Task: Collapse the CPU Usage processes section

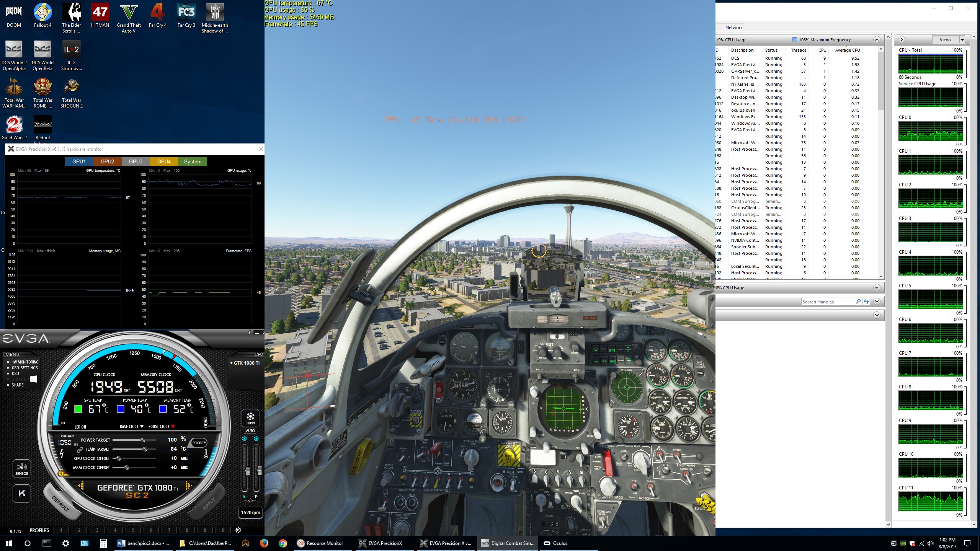Action: 876,40
